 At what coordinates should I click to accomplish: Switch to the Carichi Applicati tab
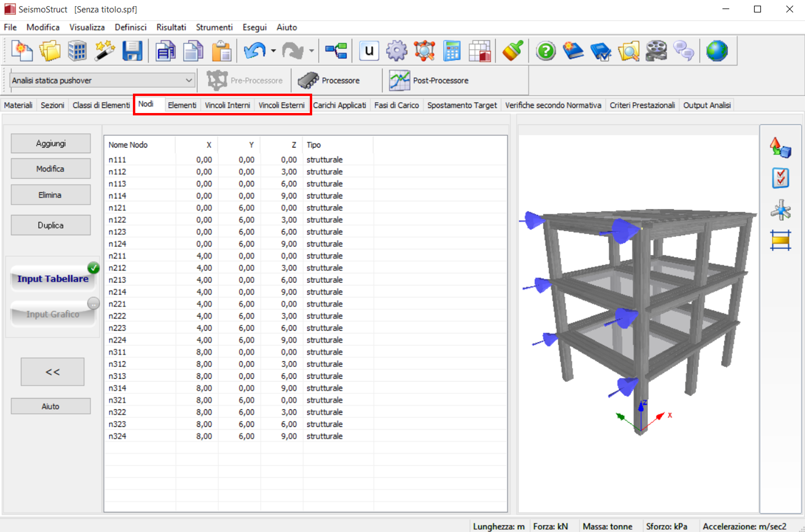(340, 105)
